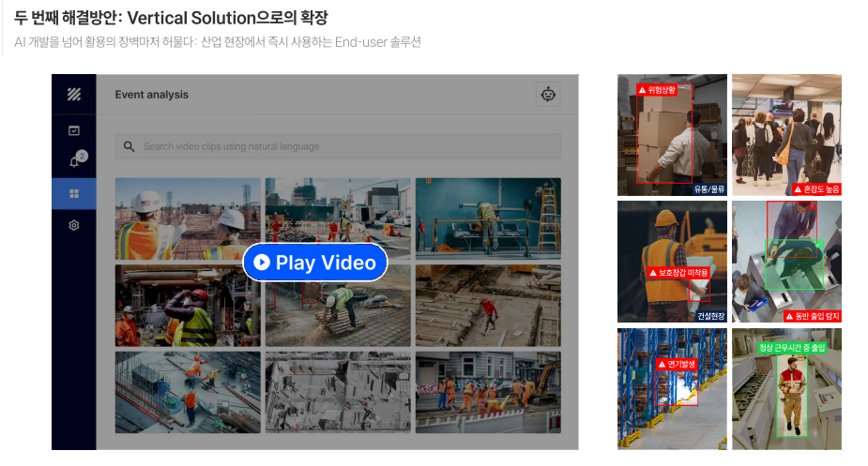This screenshot has width=868, height=466.
Task: Click the 동반 출입 탐지 turnstile image
Action: tap(786, 262)
